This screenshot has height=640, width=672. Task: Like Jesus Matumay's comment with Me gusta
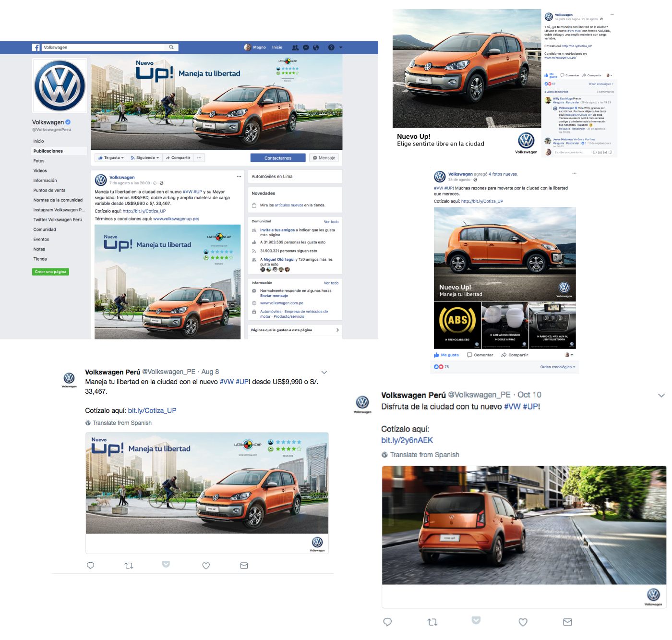click(x=558, y=143)
